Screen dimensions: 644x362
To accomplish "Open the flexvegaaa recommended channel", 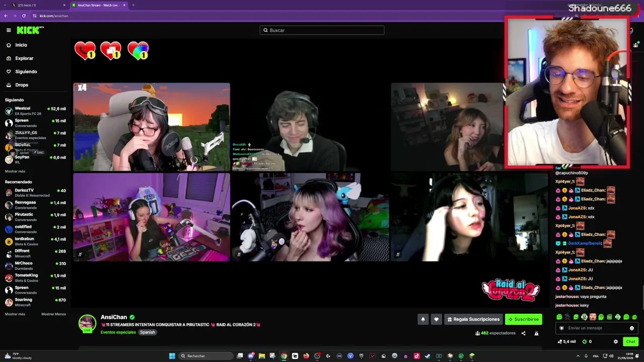I will (35, 205).
